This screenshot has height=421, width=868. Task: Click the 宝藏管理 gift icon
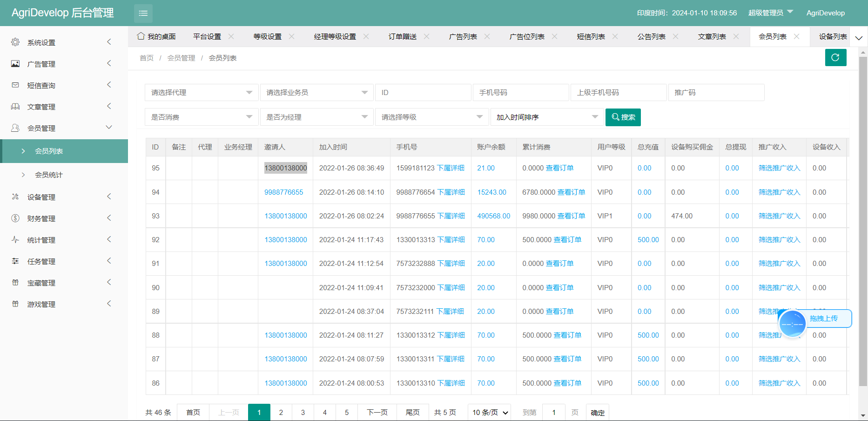tap(15, 282)
